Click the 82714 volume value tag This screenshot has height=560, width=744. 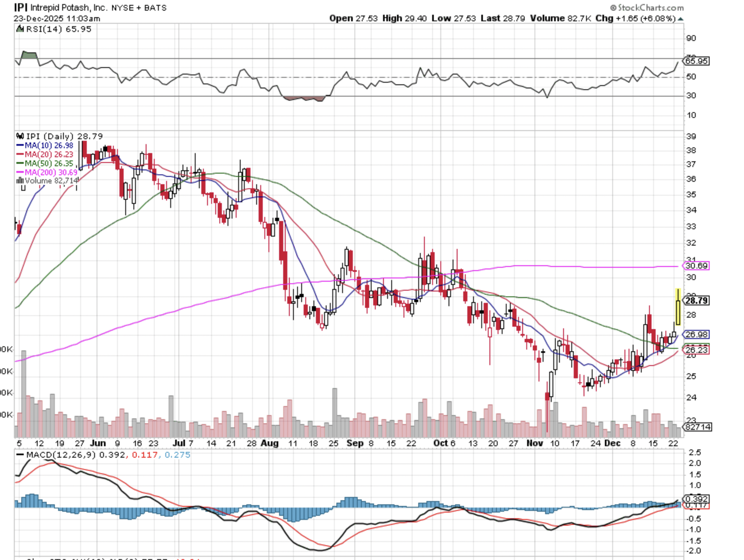698,427
